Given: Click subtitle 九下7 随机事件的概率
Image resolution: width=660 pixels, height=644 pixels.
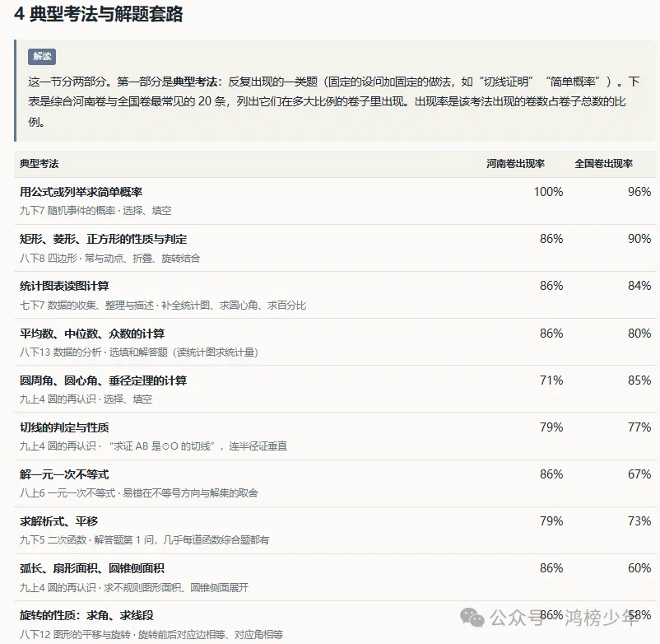Looking at the screenshot, I should (x=67, y=211).
